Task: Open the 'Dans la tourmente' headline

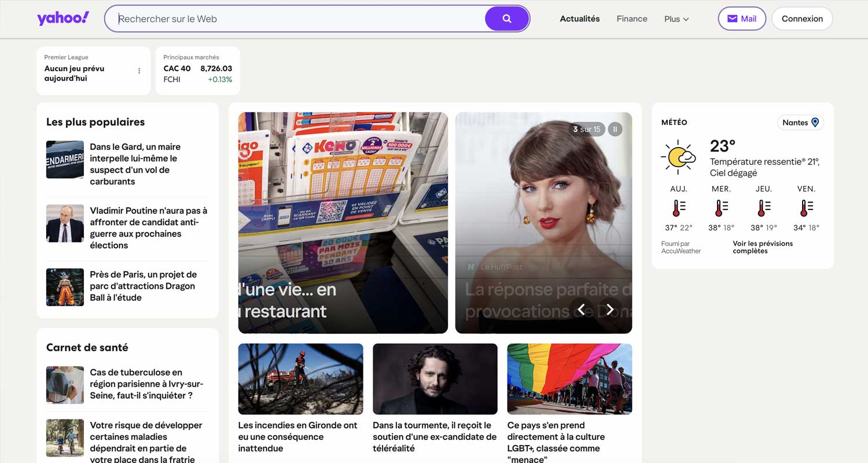Action: [435, 436]
